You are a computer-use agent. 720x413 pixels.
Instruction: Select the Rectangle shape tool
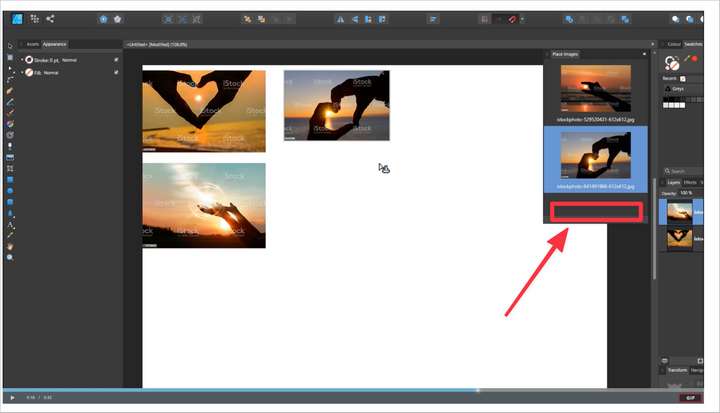click(10, 180)
